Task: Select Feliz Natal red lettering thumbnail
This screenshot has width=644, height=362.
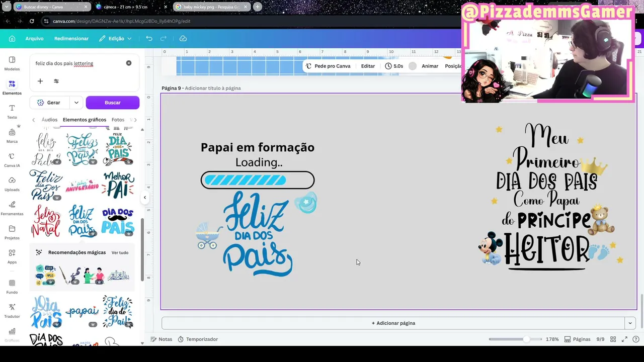Action: pos(46,221)
